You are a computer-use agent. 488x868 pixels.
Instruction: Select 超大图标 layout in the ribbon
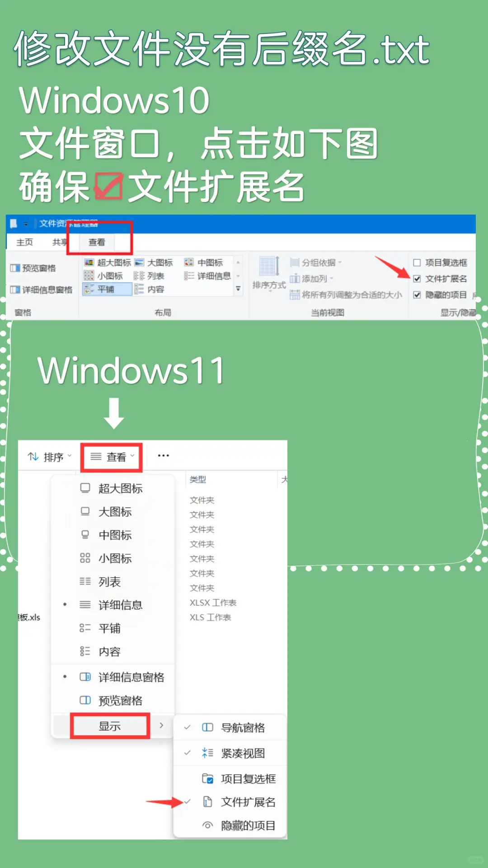click(108, 262)
